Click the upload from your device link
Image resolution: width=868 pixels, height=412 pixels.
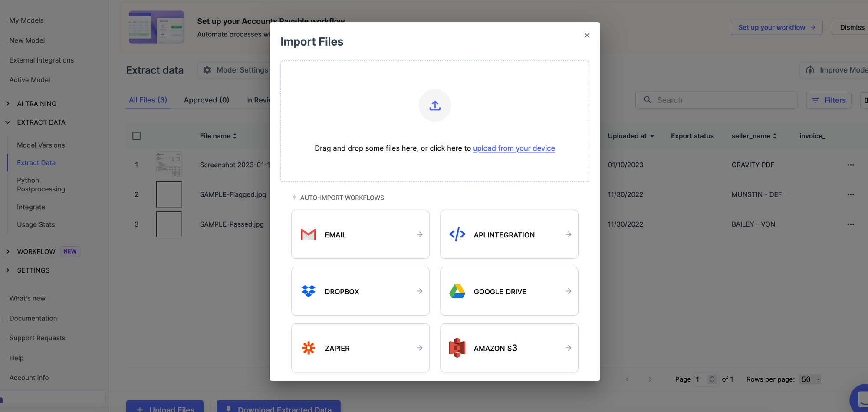point(513,148)
